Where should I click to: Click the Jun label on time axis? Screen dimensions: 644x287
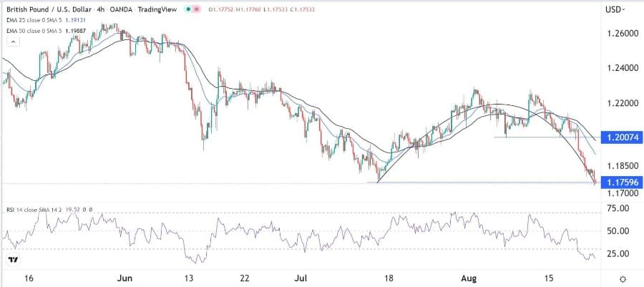[125, 277]
